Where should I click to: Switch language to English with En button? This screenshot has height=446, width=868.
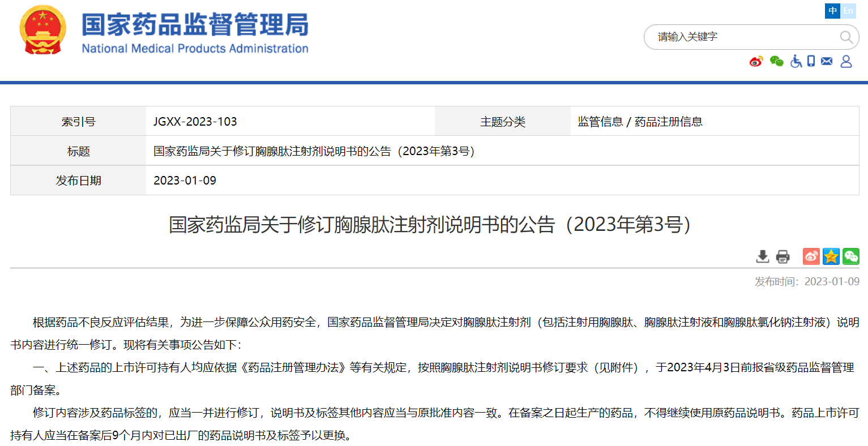[x=848, y=11]
